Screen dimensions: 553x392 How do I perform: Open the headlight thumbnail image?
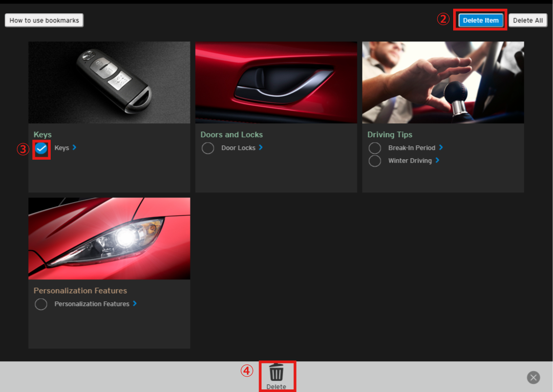(109, 238)
